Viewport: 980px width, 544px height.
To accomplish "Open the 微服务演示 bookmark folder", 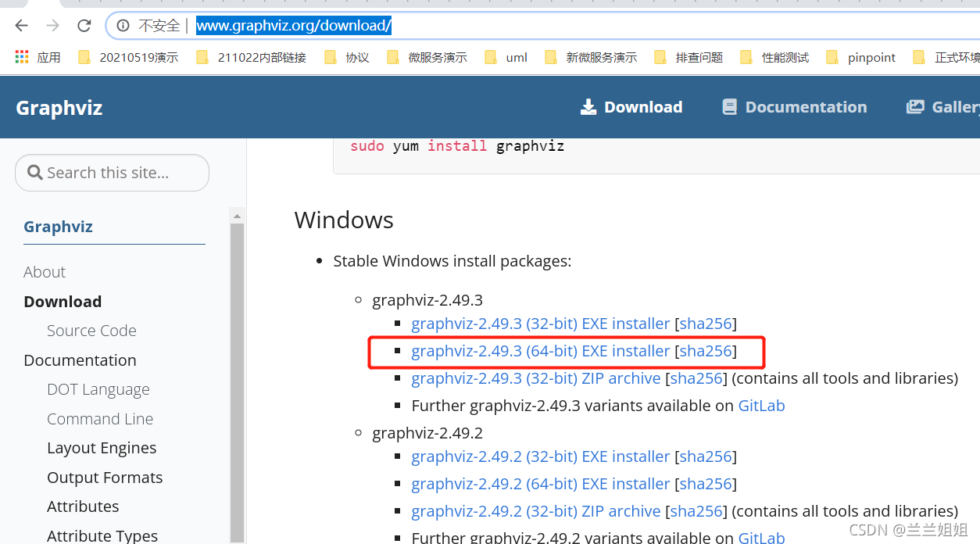I will point(427,57).
